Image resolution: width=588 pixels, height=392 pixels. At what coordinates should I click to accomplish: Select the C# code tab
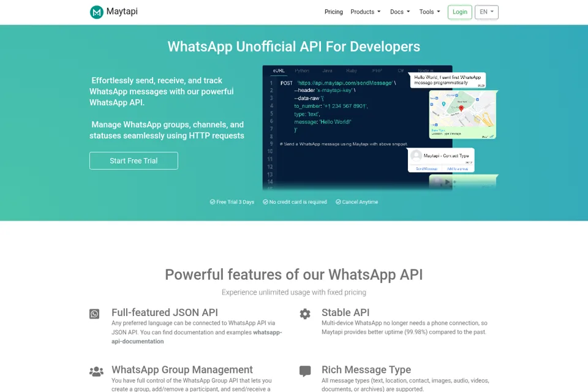click(401, 70)
